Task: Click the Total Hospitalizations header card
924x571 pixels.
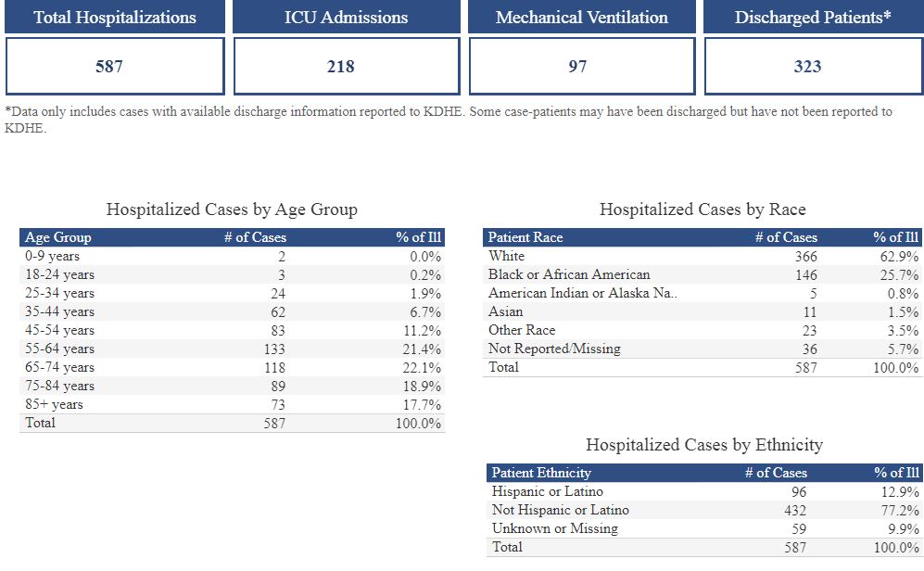Action: point(115,18)
